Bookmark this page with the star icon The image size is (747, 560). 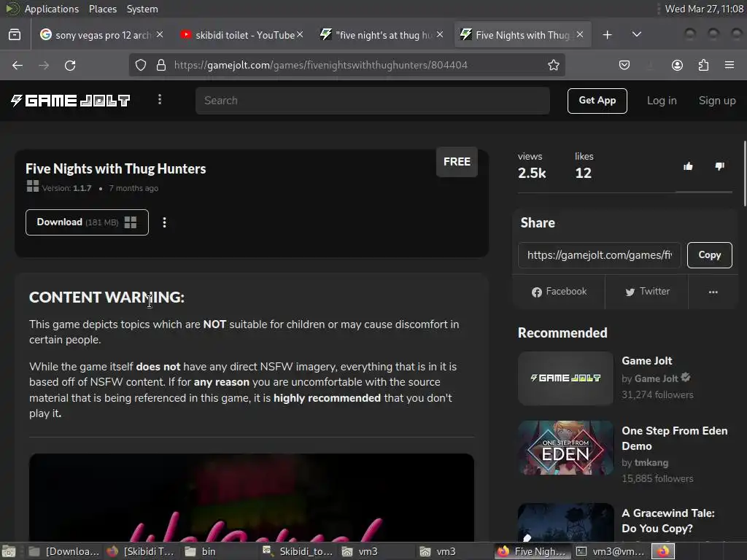tap(553, 65)
